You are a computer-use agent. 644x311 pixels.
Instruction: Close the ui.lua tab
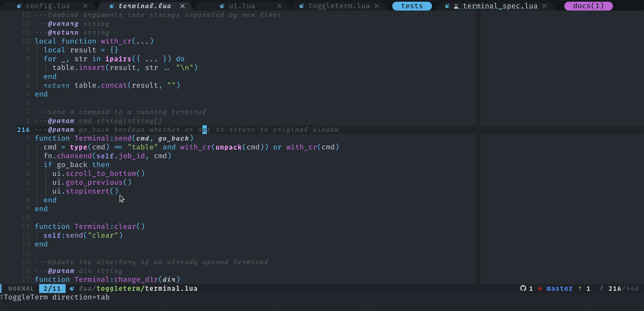tap(280, 6)
